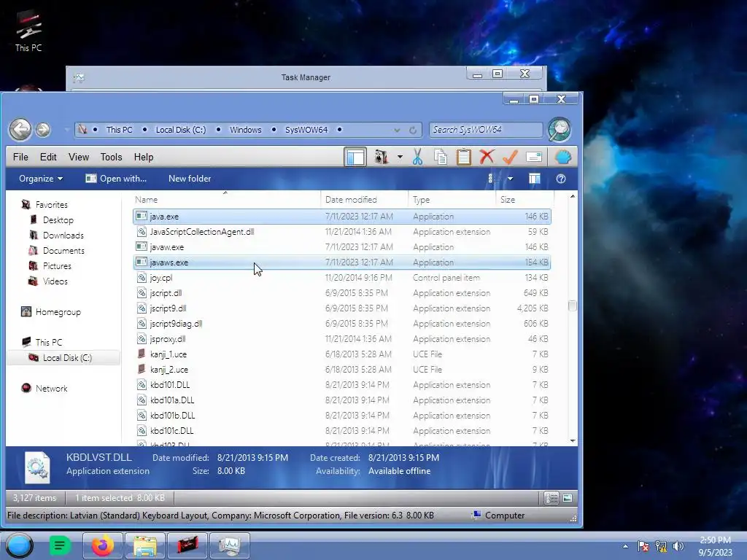747x560 pixels.
Task: Click the Rename icon in toolbar
Action: click(534, 157)
